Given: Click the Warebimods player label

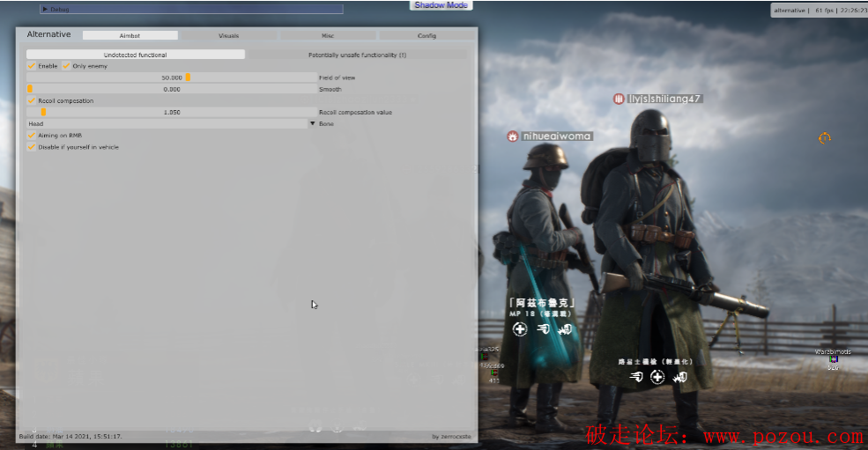Looking at the screenshot, I should [x=833, y=351].
